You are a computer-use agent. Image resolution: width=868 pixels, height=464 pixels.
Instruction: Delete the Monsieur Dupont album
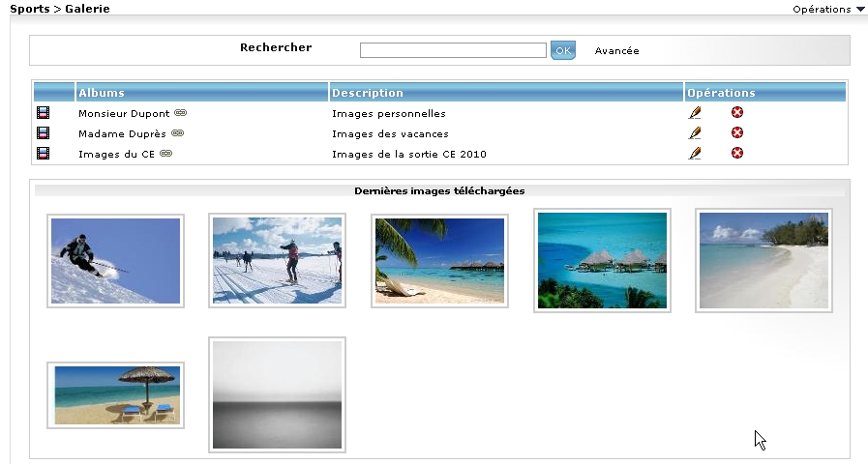[x=737, y=112]
